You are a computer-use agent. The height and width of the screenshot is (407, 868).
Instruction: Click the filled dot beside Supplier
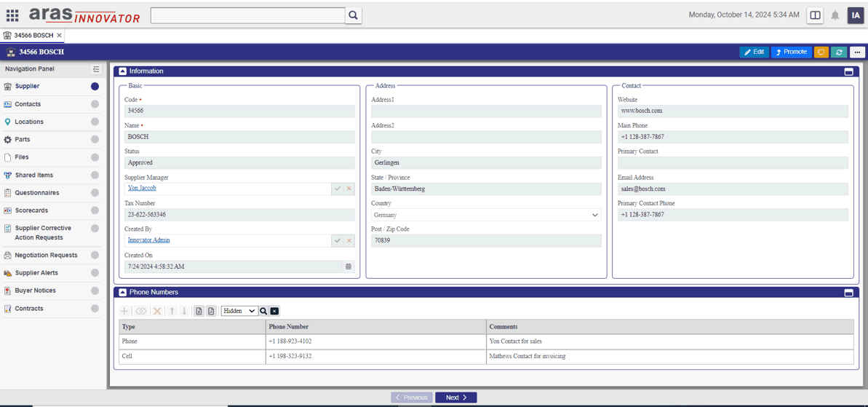[x=95, y=87]
